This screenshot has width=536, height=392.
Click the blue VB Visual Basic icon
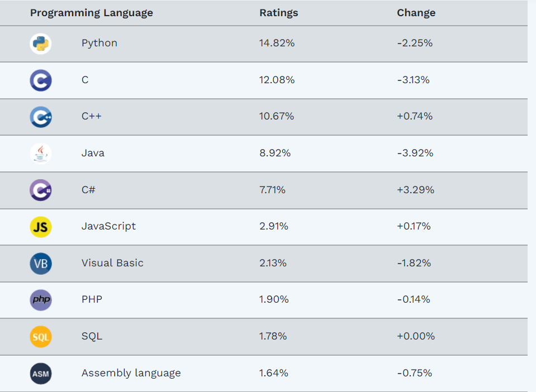(x=41, y=264)
